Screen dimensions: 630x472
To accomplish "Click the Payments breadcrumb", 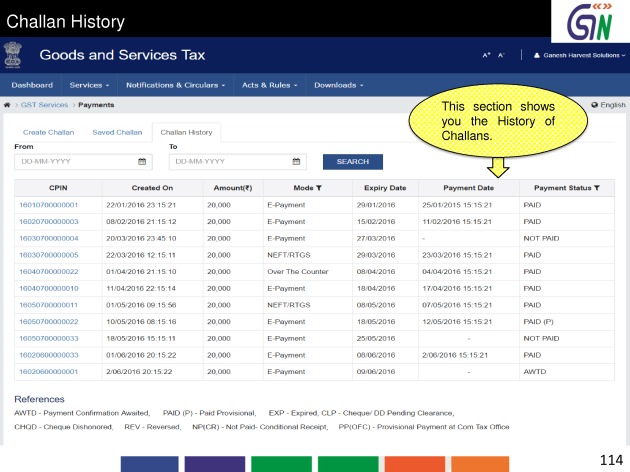I will pyautogui.click(x=96, y=105).
